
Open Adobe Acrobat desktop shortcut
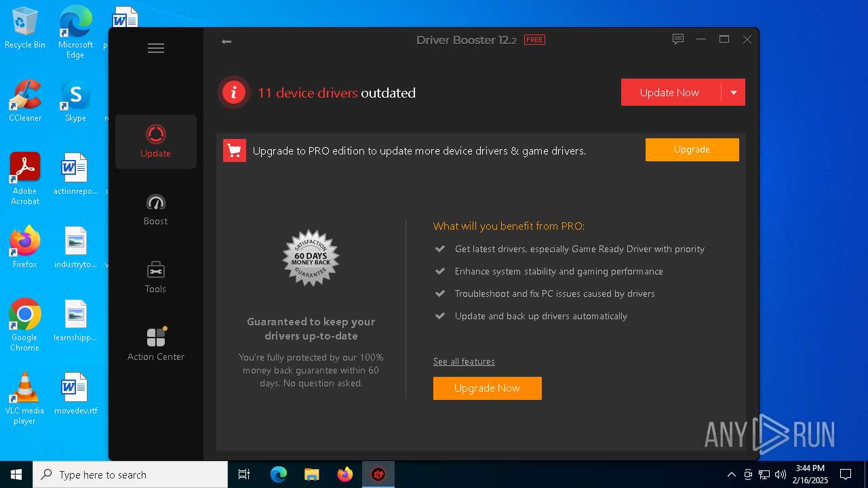(25, 179)
